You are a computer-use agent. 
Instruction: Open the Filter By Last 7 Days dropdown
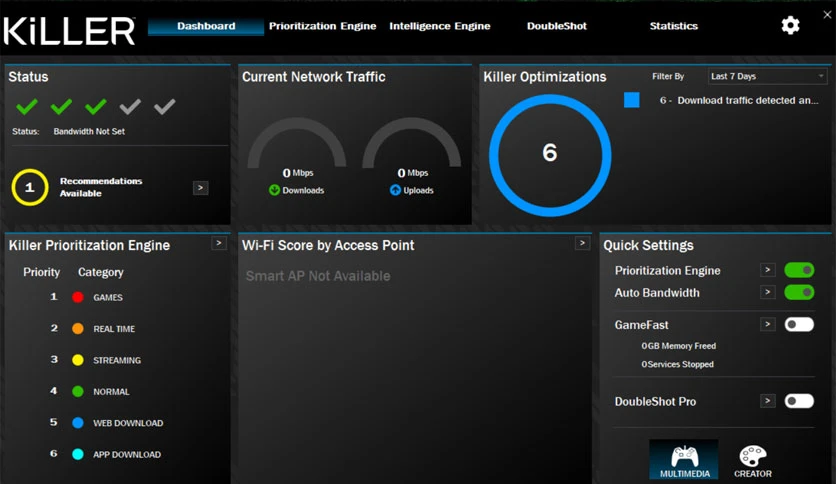point(768,76)
